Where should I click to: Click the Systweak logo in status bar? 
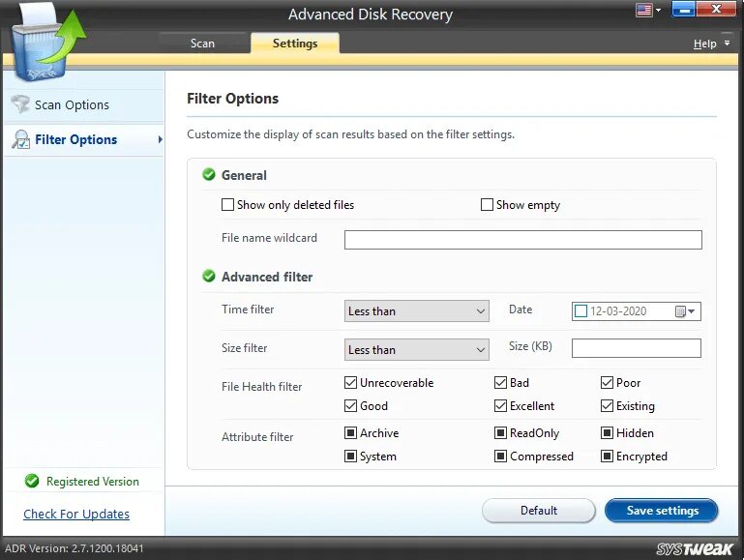[x=695, y=548]
